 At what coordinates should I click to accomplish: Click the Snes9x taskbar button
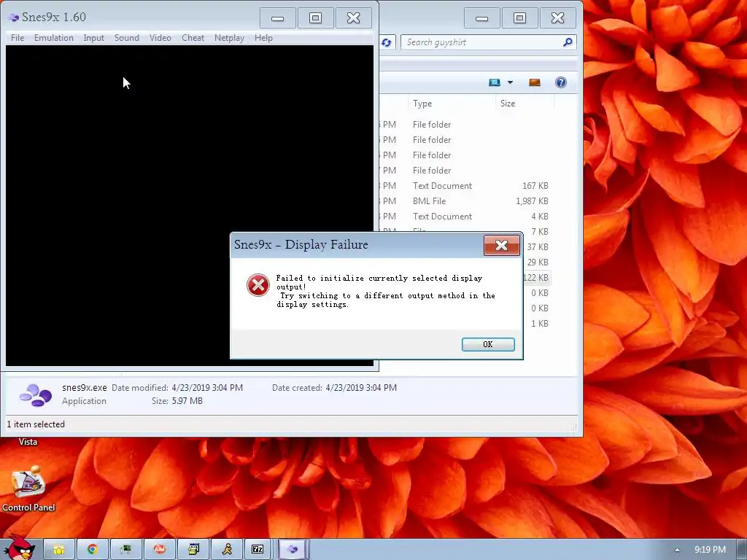(293, 550)
